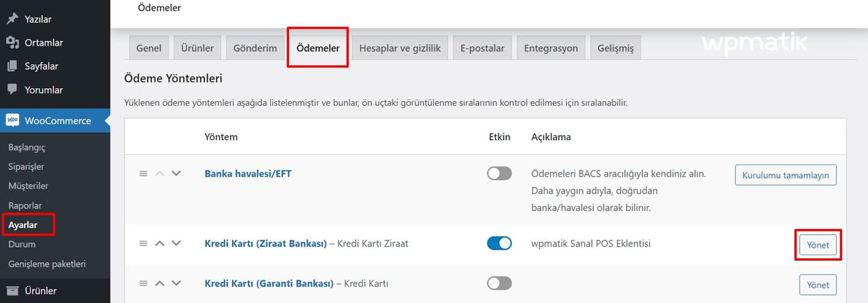The image size is (868, 303).
Task: Enable the Kredi Kartı (Garanti Bankası) toggle
Action: pos(500,284)
